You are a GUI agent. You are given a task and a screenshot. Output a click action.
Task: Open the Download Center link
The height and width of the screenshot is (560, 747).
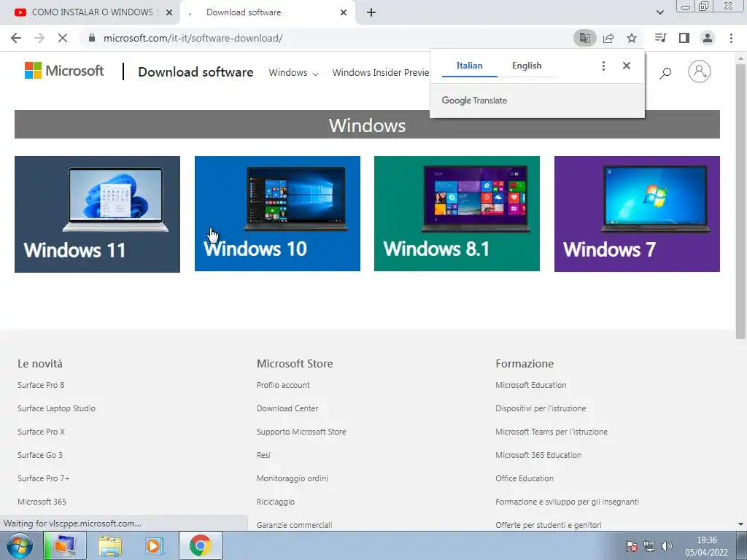[x=287, y=408]
